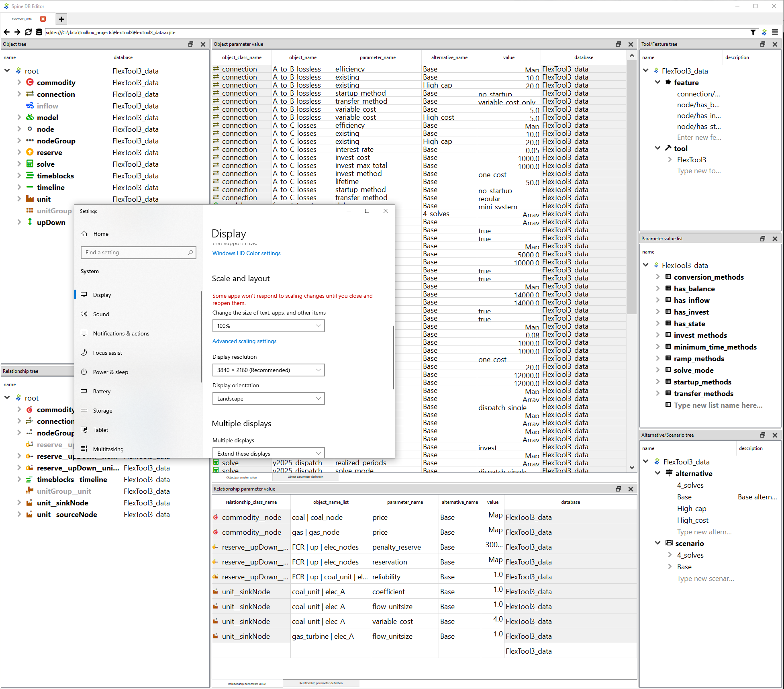This screenshot has height=689, width=784.
Task: Undock the Object tree panel
Action: (x=191, y=44)
